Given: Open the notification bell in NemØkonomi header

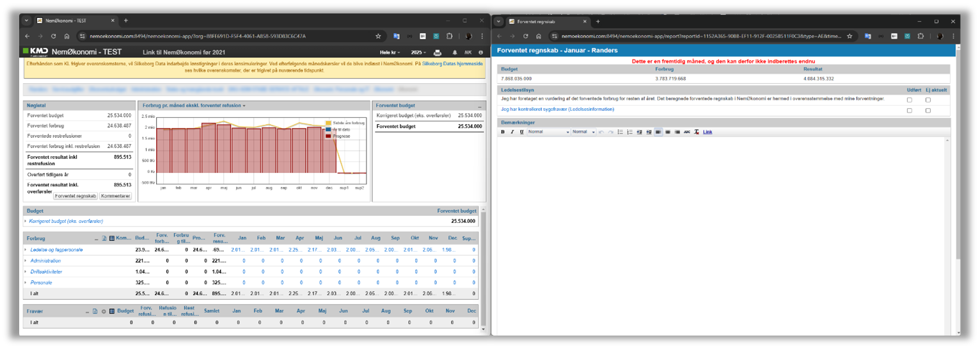Looking at the screenshot, I should tap(455, 53).
